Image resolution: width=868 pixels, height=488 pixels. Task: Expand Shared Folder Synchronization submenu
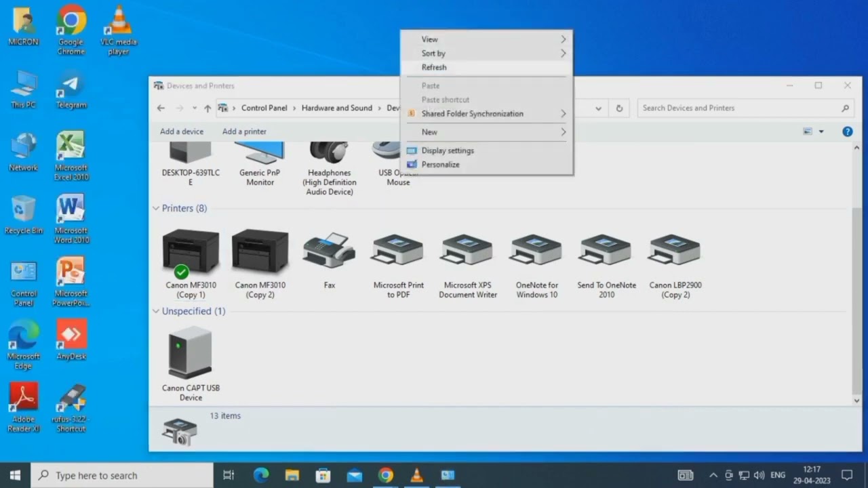tap(486, 114)
